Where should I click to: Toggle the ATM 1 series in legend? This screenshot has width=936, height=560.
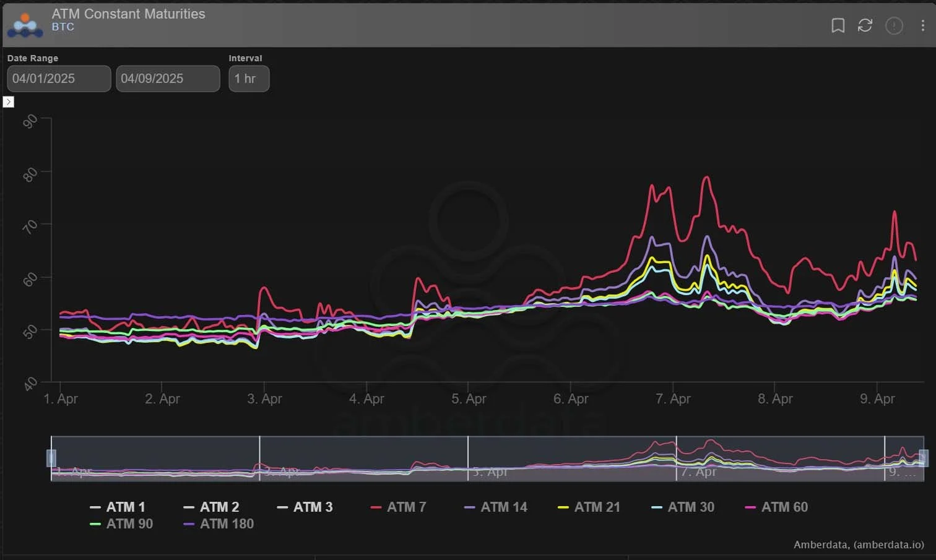[118, 507]
